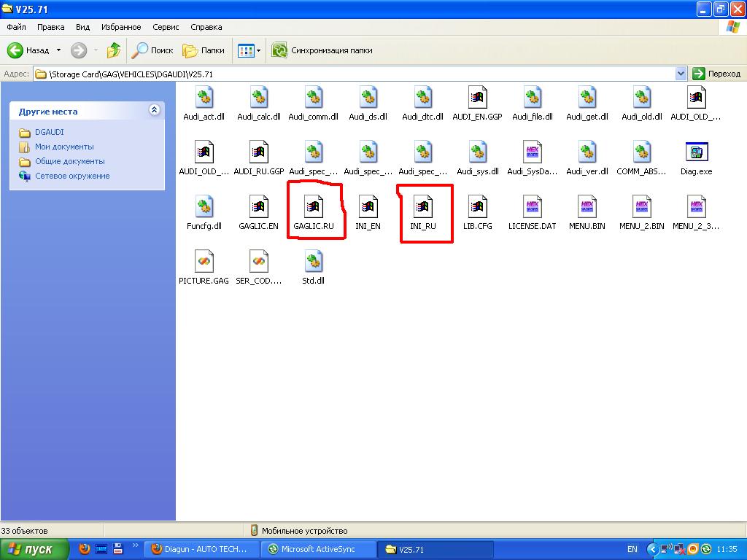Open Сетевое окружение link
747x560 pixels.
click(x=72, y=176)
